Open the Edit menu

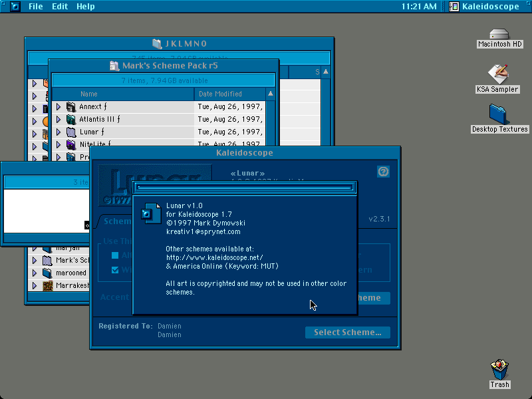point(60,7)
